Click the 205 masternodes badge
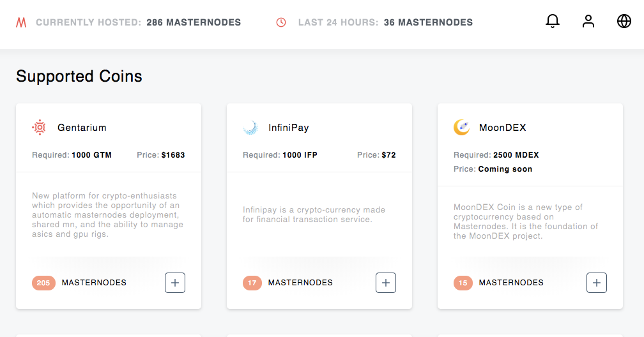 pyautogui.click(x=43, y=283)
